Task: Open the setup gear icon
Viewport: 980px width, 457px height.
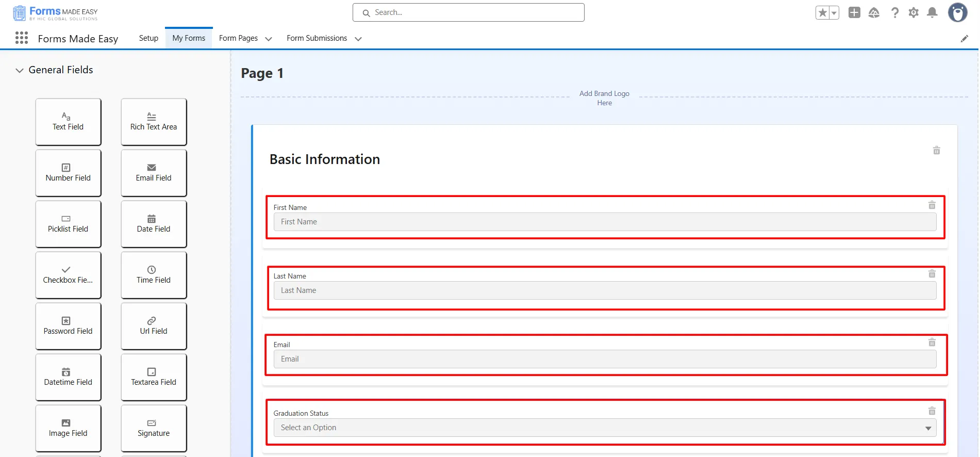Action: click(913, 13)
